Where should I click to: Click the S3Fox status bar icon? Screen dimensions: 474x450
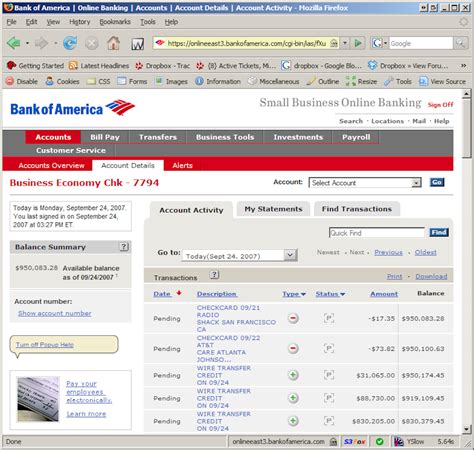tap(354, 441)
